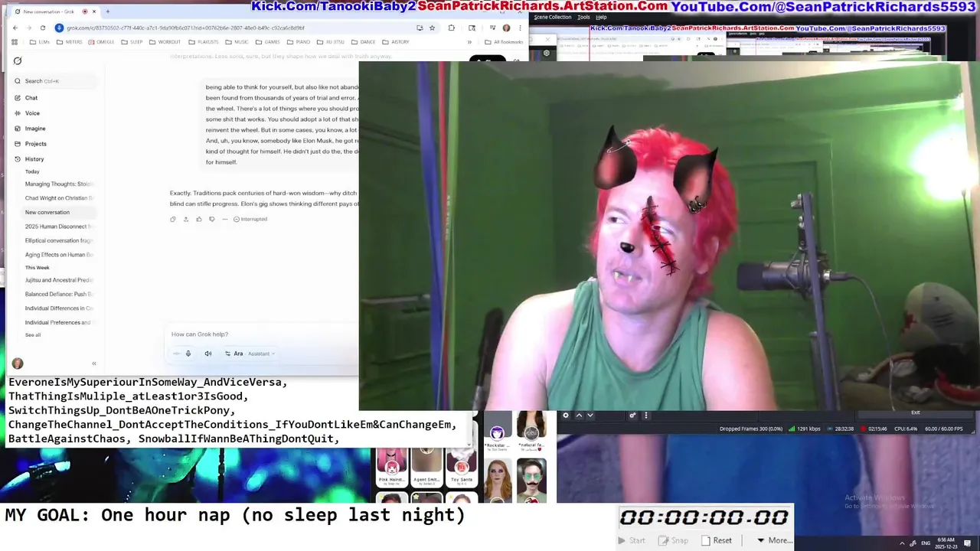This screenshot has width=980, height=551.
Task: Move the OBS source up with the arrow
Action: coord(579,416)
